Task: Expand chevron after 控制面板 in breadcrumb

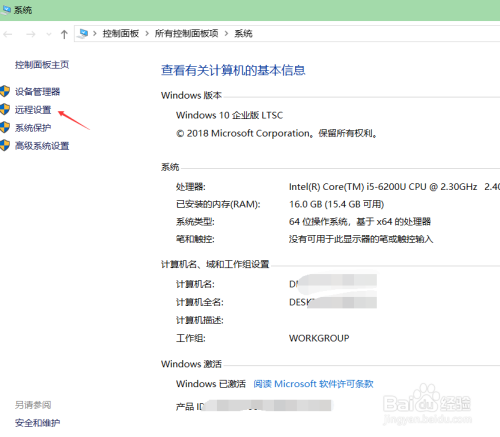Action: pyautogui.click(x=147, y=33)
